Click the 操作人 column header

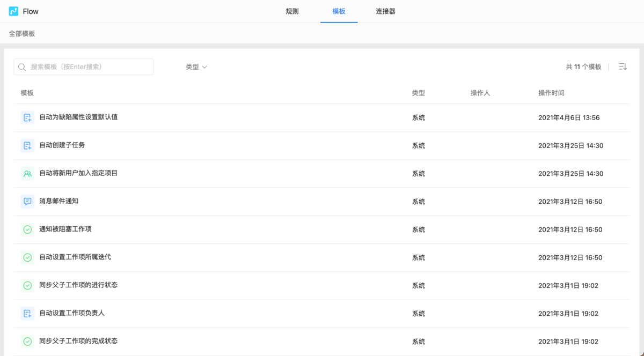click(480, 93)
